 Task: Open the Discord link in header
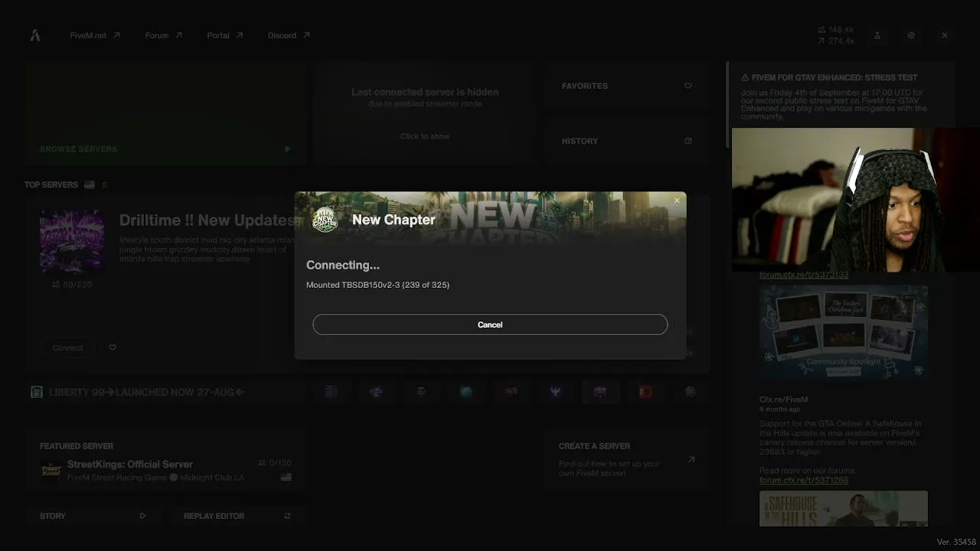click(289, 35)
